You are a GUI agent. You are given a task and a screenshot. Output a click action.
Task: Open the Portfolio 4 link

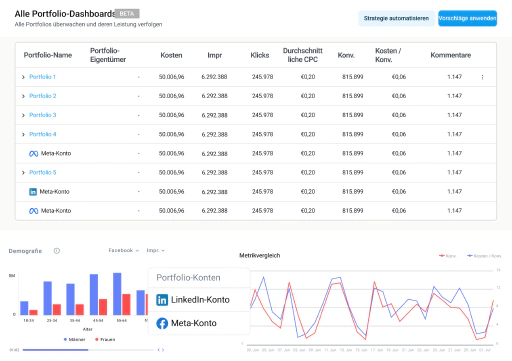tap(43, 134)
